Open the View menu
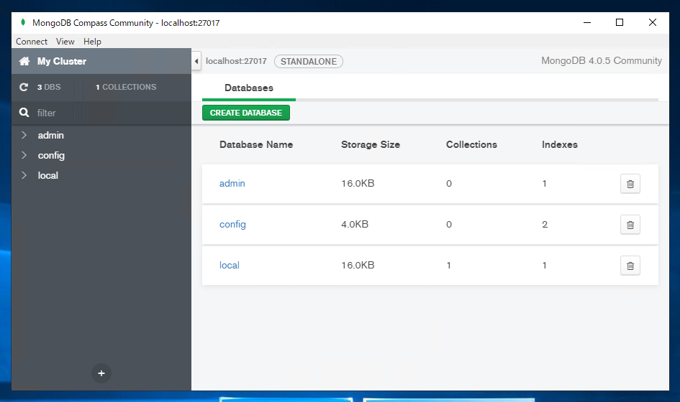680x402 pixels. coord(65,42)
